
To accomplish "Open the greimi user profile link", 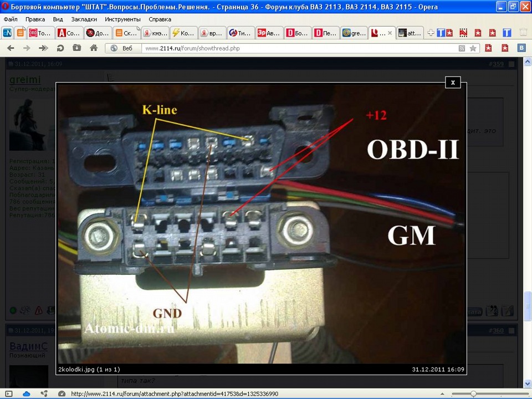I will click(25, 79).
